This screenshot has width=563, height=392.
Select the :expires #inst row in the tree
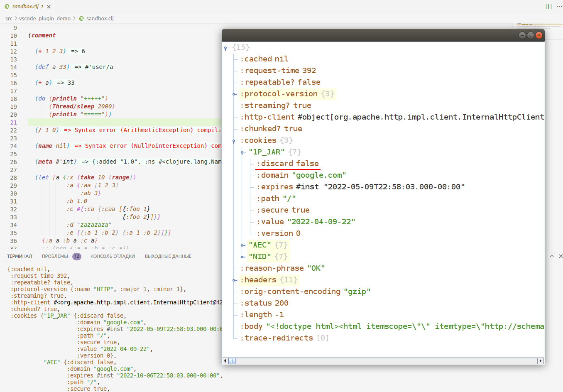(x=361, y=187)
